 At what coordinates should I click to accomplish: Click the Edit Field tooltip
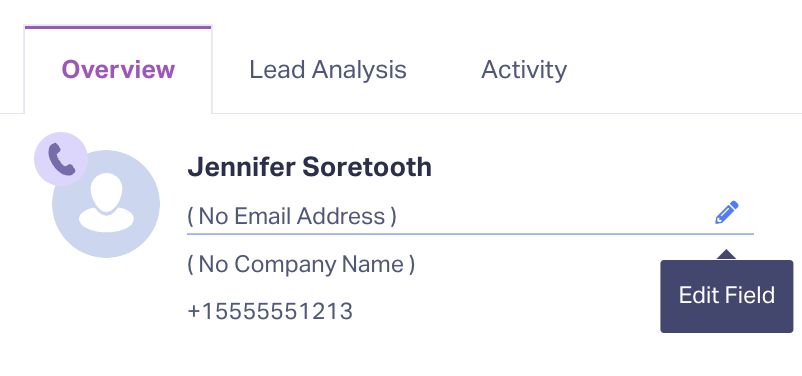(x=726, y=296)
